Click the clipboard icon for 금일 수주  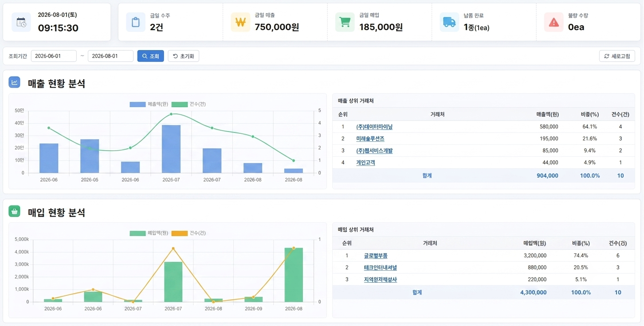[136, 22]
